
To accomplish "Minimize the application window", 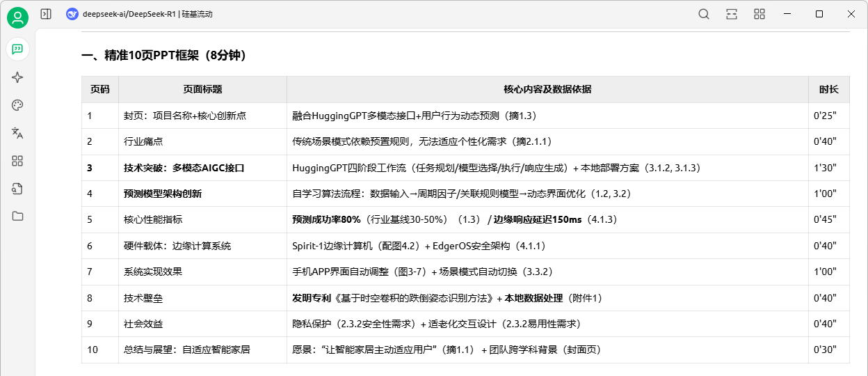I will click(x=787, y=14).
